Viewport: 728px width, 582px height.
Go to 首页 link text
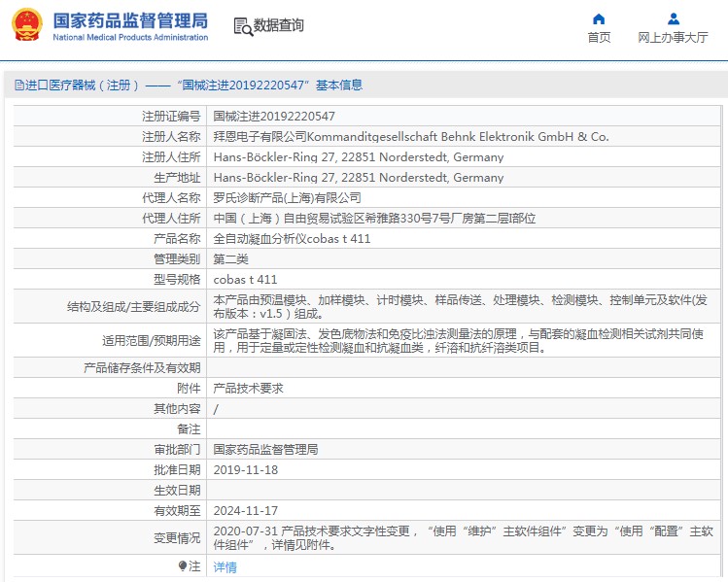599,38
